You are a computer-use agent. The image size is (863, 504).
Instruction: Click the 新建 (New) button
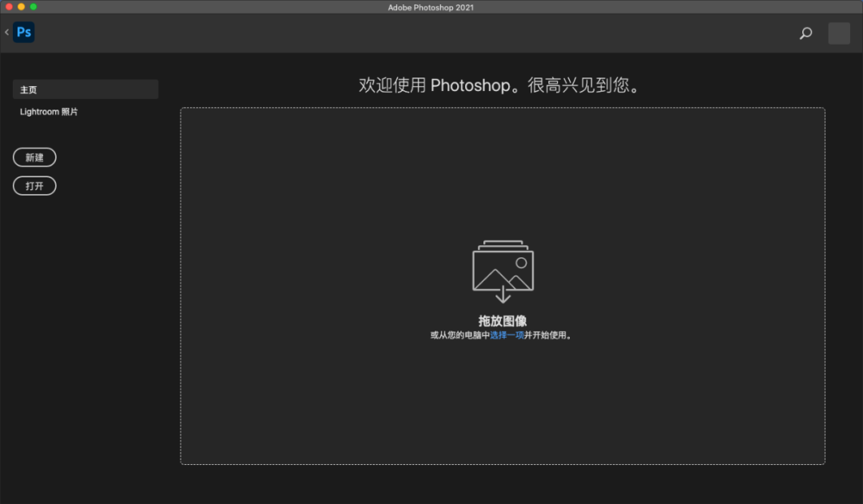click(34, 157)
